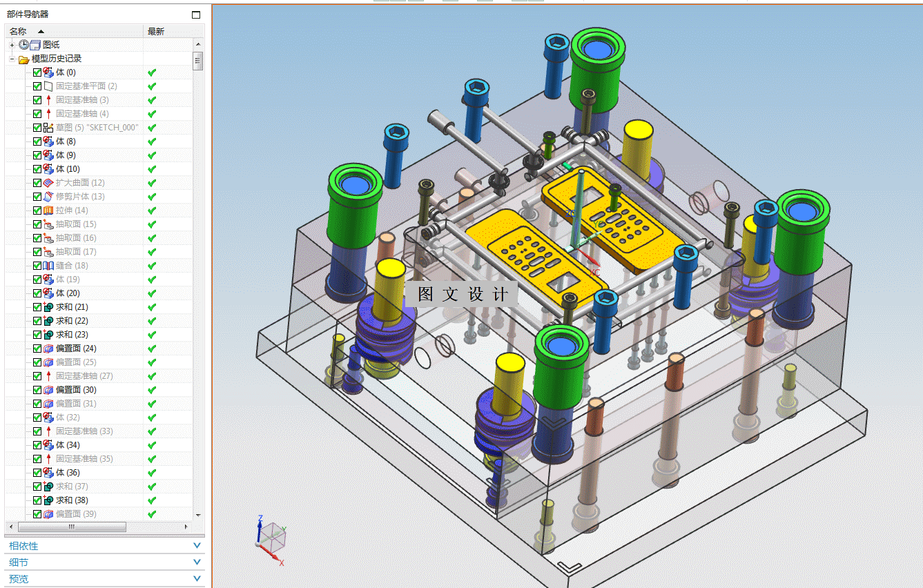This screenshot has width=923, height=588.
Task: Sort by the 名称 column header
Action: tap(74, 31)
